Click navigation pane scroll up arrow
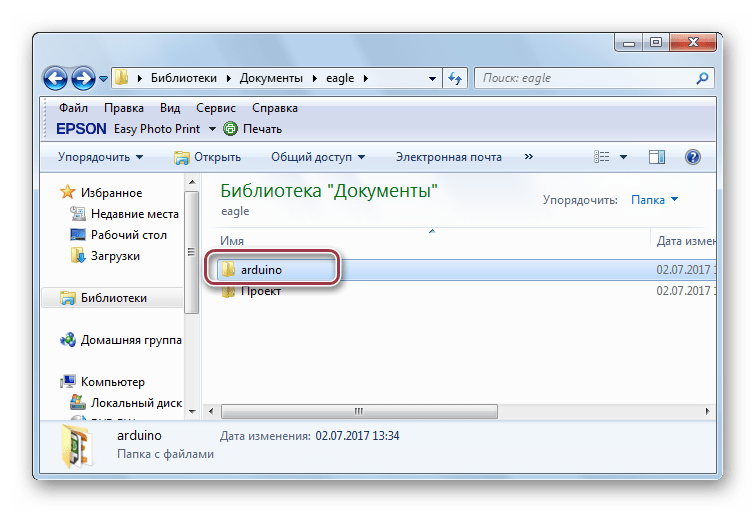Image resolution: width=756 pixels, height=513 pixels. click(192, 182)
